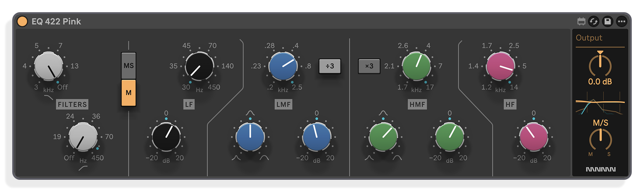Click the Output gain knob
This screenshot has width=644, height=192.
(600, 65)
